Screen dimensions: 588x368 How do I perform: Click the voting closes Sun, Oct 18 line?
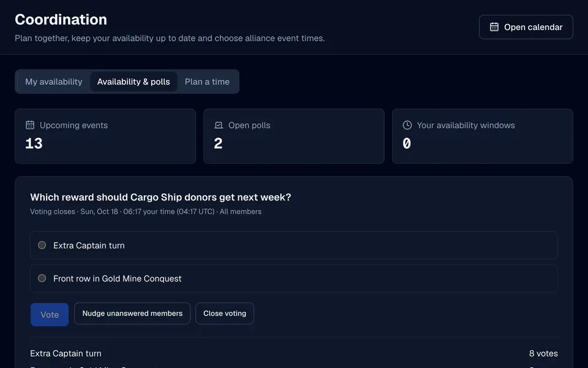[146, 212]
